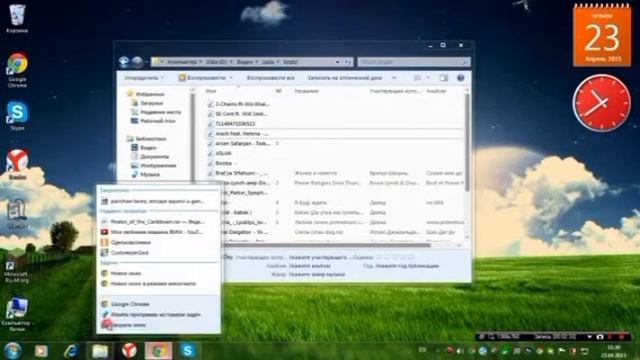This screenshot has width=640, height=360.
Task: Click the Video breadcrumb in address bar
Action: [244, 62]
